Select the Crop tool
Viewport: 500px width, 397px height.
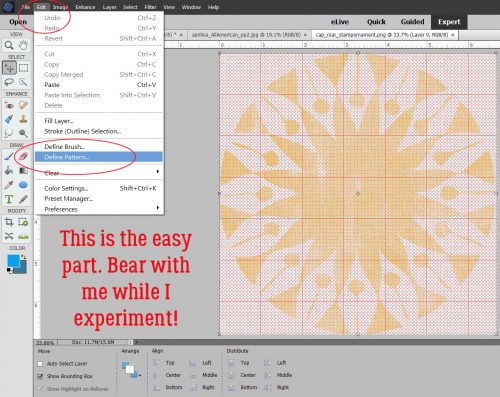(x=9, y=222)
